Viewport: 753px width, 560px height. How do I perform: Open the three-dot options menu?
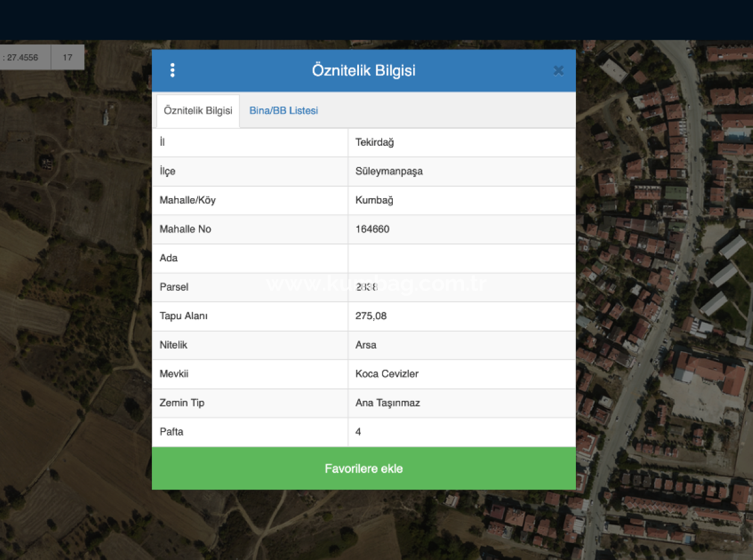point(172,70)
